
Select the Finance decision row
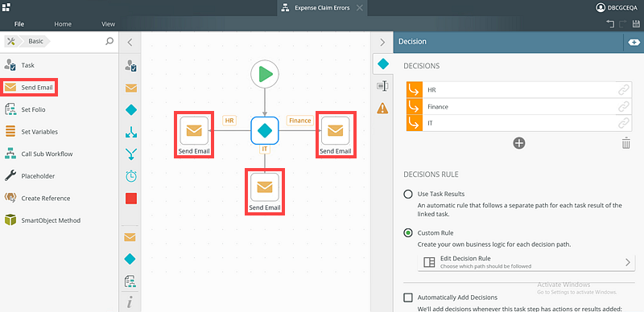[519, 107]
